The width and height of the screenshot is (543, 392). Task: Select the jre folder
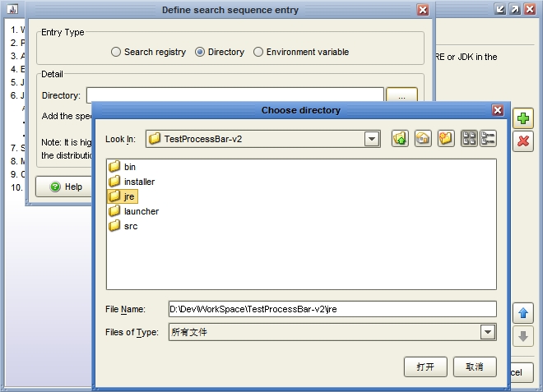pos(123,196)
